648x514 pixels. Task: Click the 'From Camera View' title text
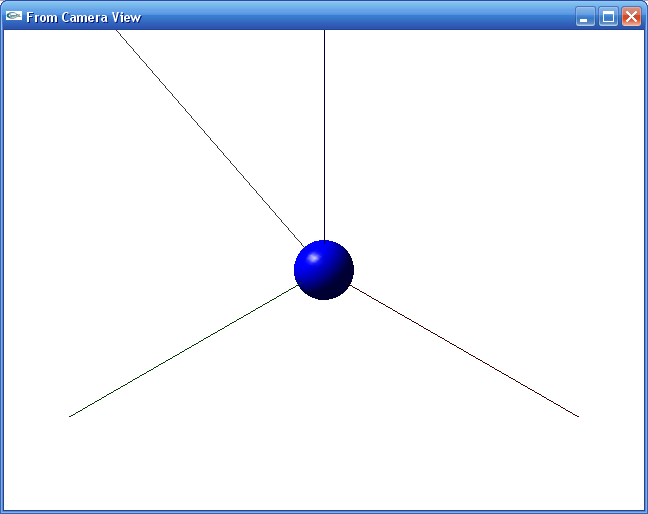(x=83, y=17)
